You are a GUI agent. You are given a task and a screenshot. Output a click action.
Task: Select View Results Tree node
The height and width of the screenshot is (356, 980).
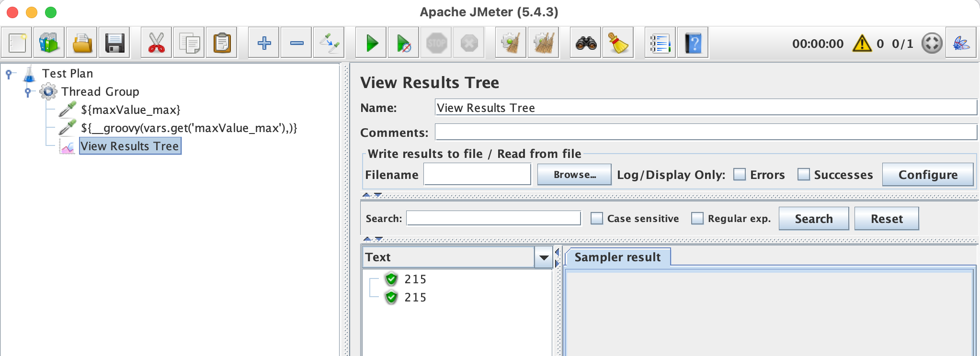(130, 146)
